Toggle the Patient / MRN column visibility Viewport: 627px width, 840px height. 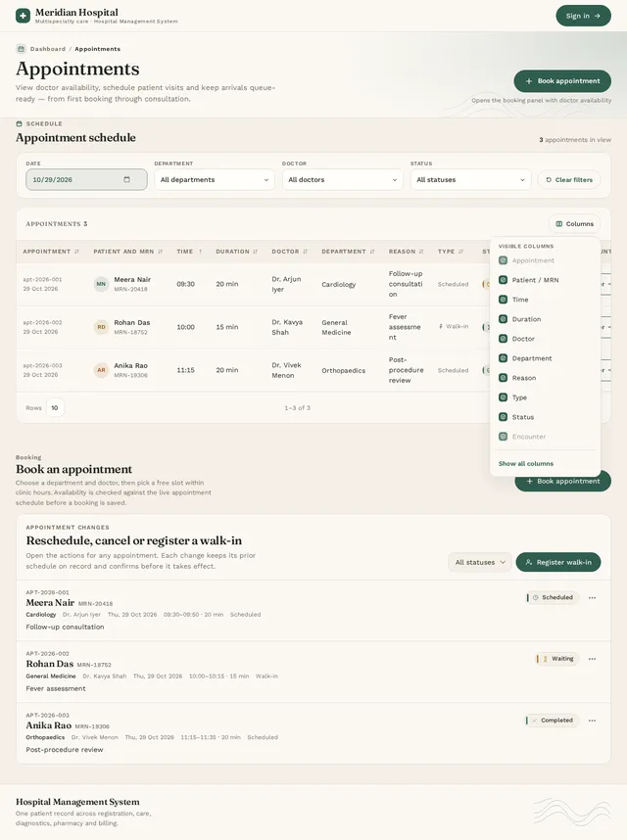(504, 280)
